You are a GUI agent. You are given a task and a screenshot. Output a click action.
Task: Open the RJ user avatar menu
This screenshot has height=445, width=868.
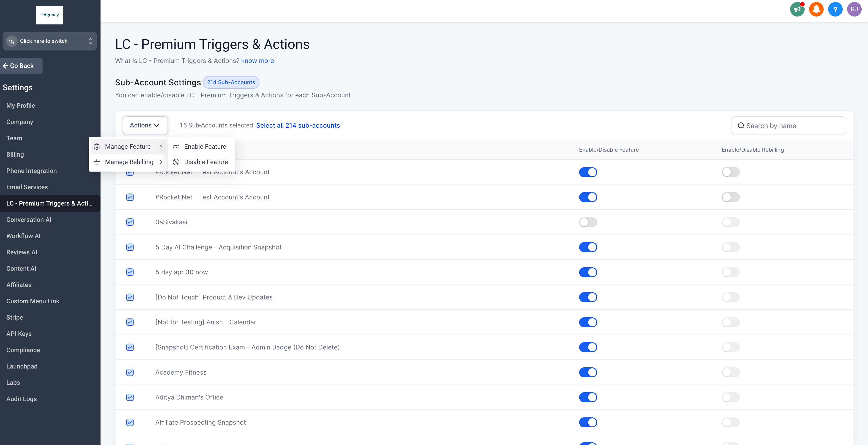coord(854,9)
